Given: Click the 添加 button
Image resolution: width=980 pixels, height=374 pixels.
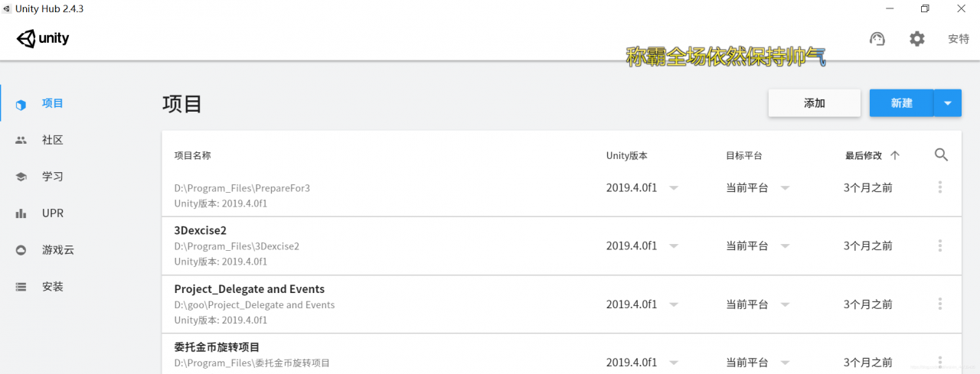Looking at the screenshot, I should click(815, 103).
